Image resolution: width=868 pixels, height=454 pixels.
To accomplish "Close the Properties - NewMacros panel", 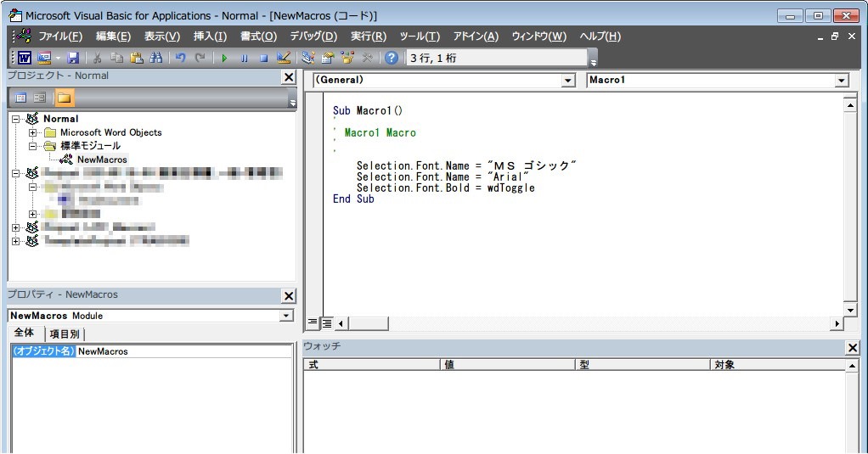I will point(289,296).
